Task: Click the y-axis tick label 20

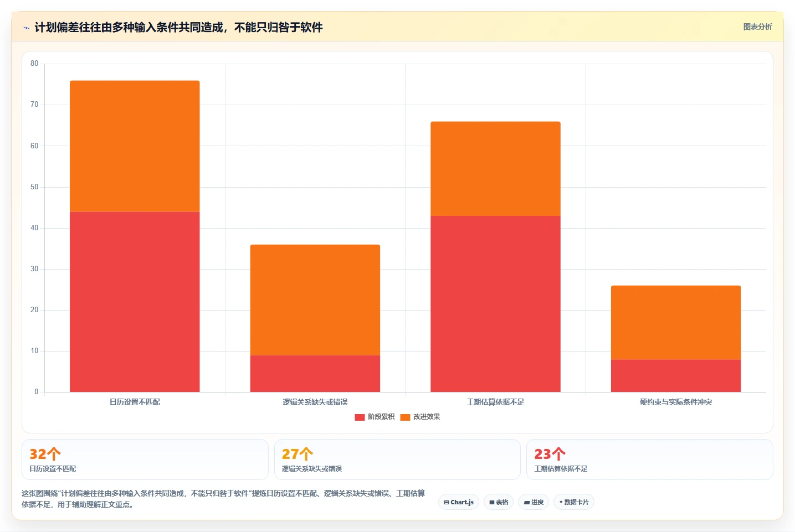Action: 34,310
